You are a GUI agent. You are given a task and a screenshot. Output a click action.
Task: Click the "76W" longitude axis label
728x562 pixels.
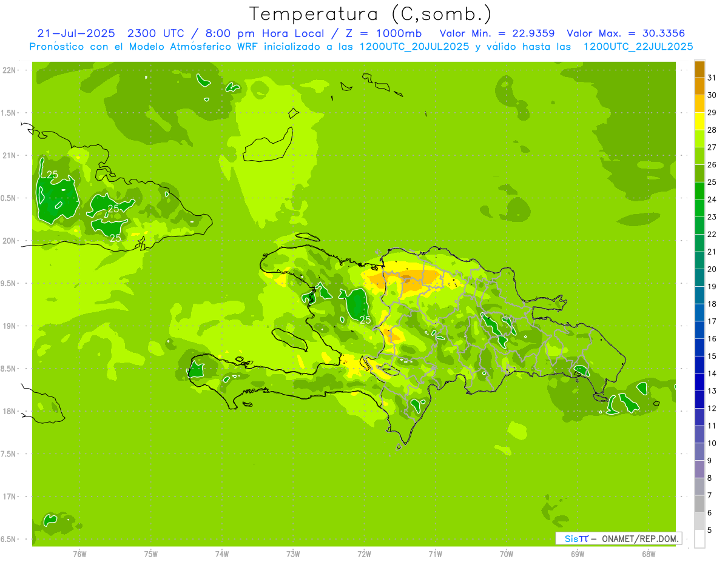pyautogui.click(x=79, y=554)
